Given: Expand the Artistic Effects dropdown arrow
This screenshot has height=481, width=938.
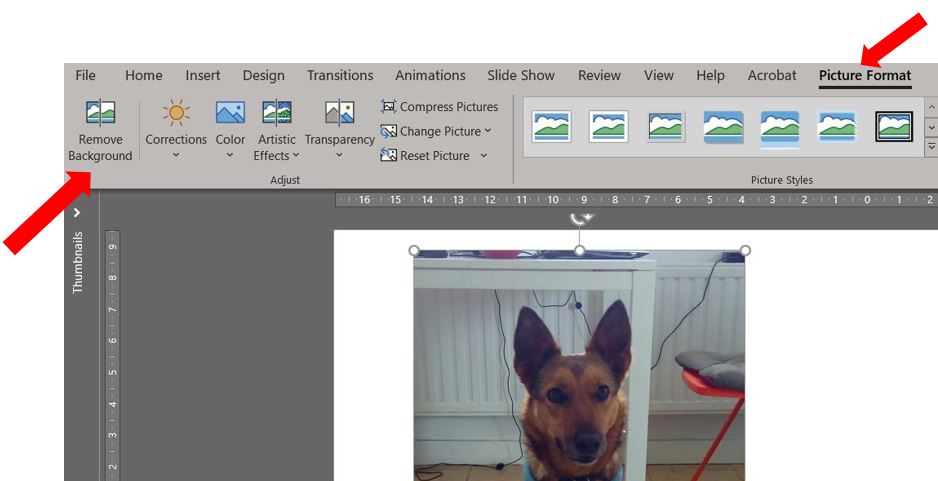Looking at the screenshot, I should coord(296,156).
